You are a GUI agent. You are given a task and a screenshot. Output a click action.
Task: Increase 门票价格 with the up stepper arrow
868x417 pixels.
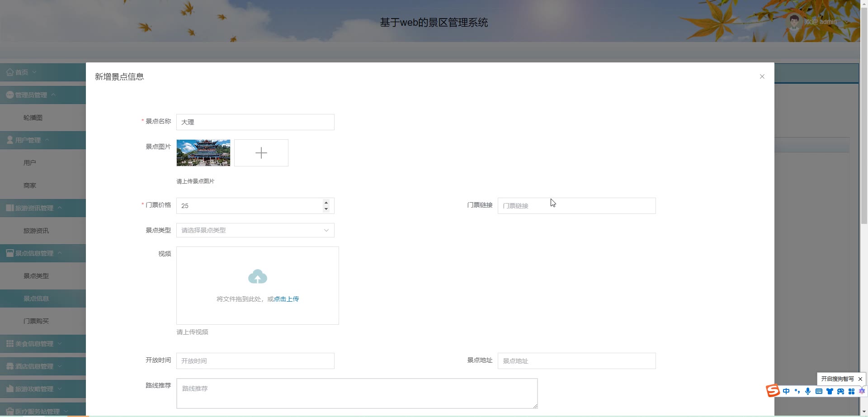pyautogui.click(x=326, y=203)
